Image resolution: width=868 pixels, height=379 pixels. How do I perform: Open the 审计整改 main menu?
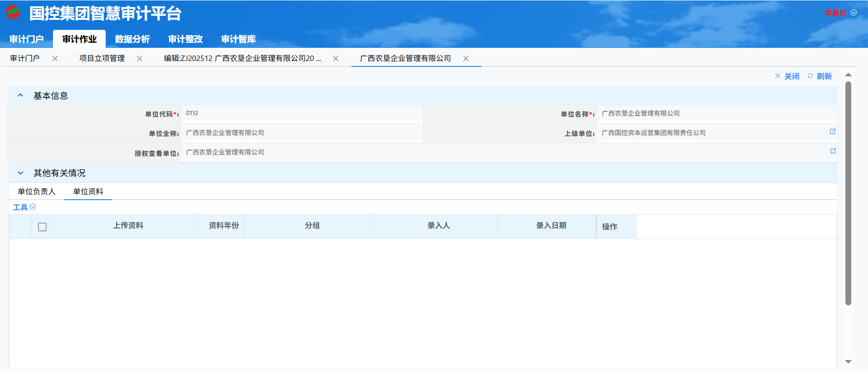[x=185, y=39]
